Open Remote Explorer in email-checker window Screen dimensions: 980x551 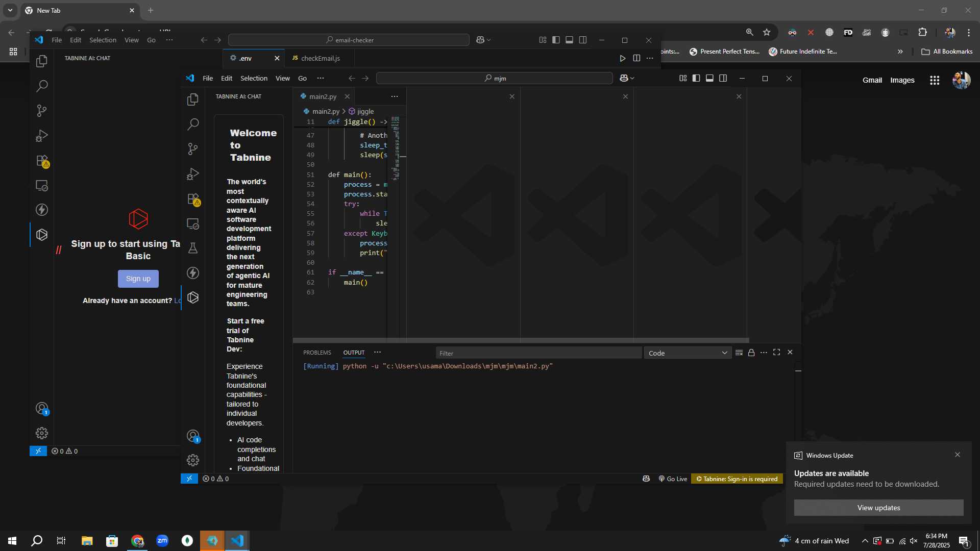tap(42, 186)
